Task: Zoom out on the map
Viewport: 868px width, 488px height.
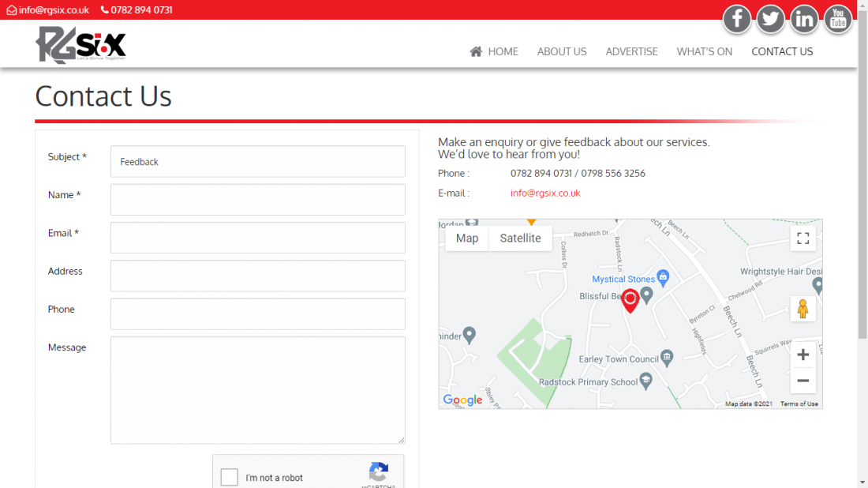Action: coord(803,381)
